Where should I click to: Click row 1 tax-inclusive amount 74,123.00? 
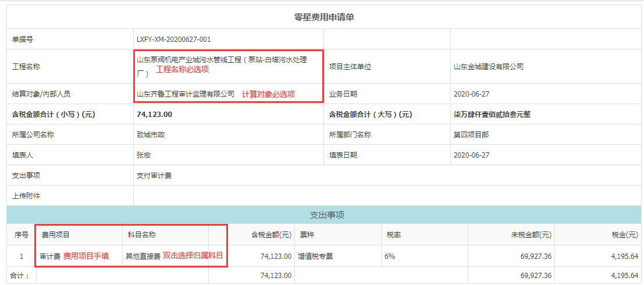(x=276, y=256)
